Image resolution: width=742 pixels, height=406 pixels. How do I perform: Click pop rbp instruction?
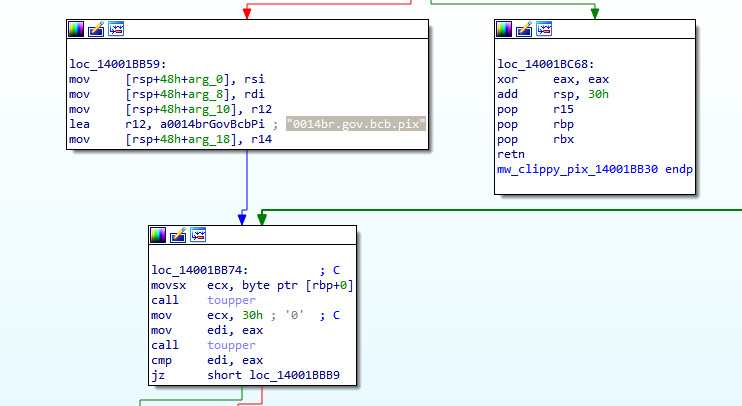(x=535, y=124)
